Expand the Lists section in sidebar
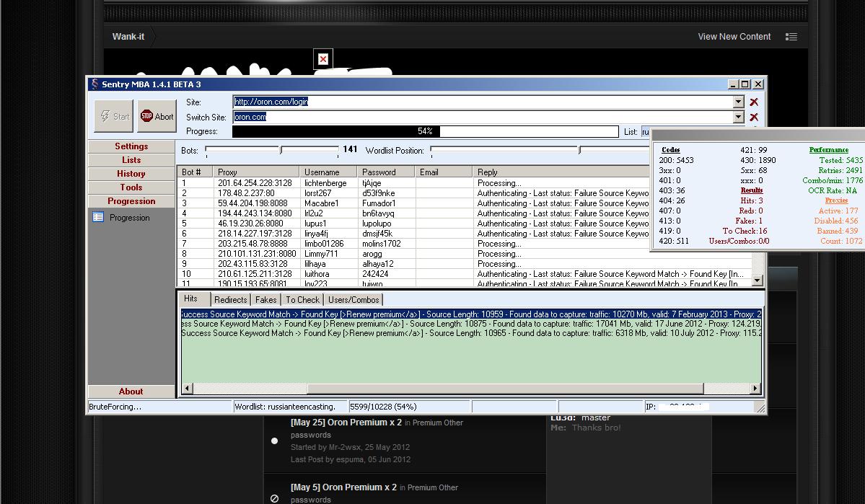Image resolution: width=865 pixels, height=504 pixels. tap(131, 160)
